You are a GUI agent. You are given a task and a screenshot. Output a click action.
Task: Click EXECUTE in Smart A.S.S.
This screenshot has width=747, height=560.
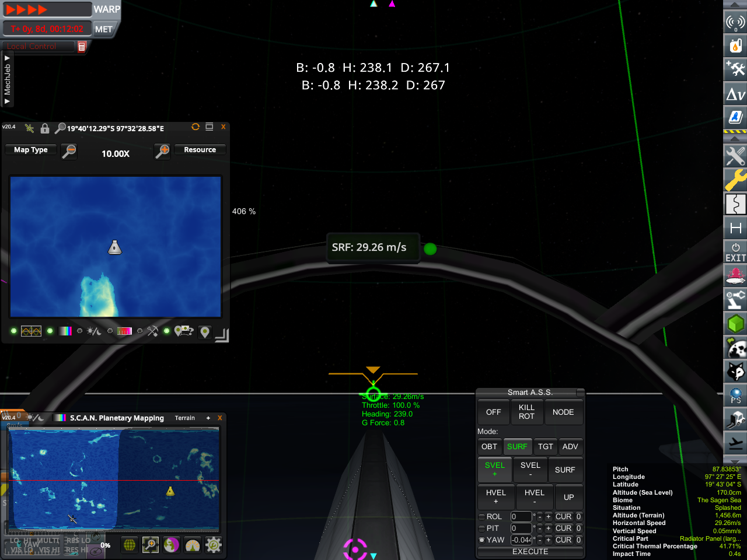click(530, 551)
